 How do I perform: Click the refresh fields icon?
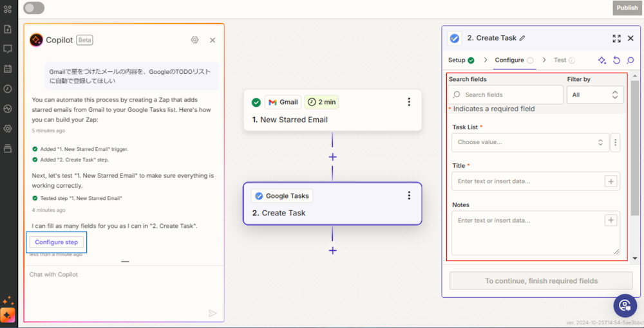(x=616, y=60)
